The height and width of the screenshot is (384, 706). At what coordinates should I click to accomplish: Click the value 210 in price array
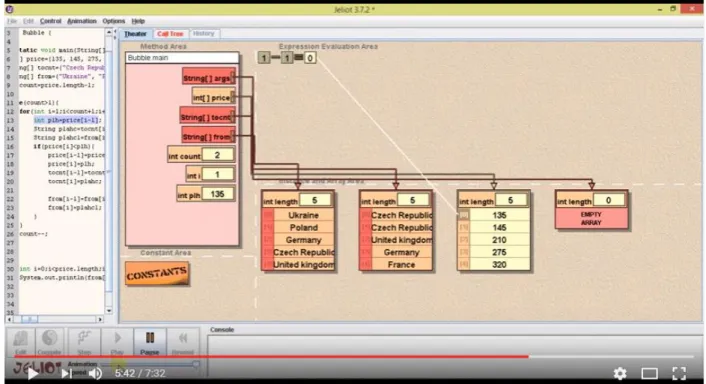click(499, 240)
